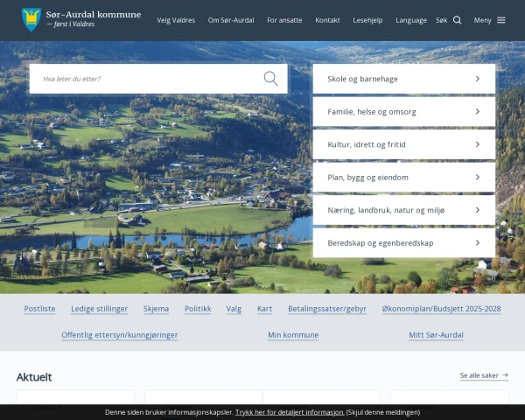This screenshot has height=420, width=525.
Task: Select Om Sør-Aurdal menu item
Action: (231, 20)
